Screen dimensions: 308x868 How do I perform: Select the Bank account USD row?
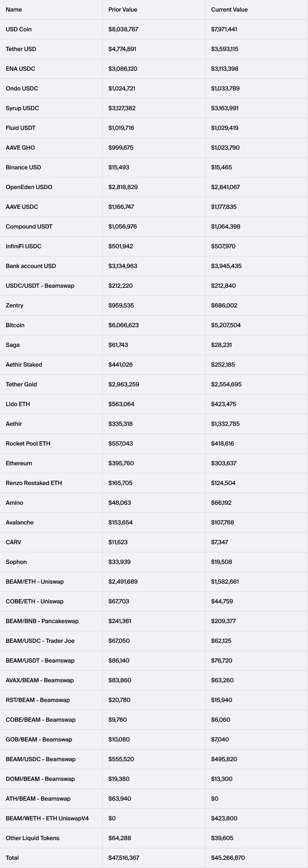click(x=154, y=266)
